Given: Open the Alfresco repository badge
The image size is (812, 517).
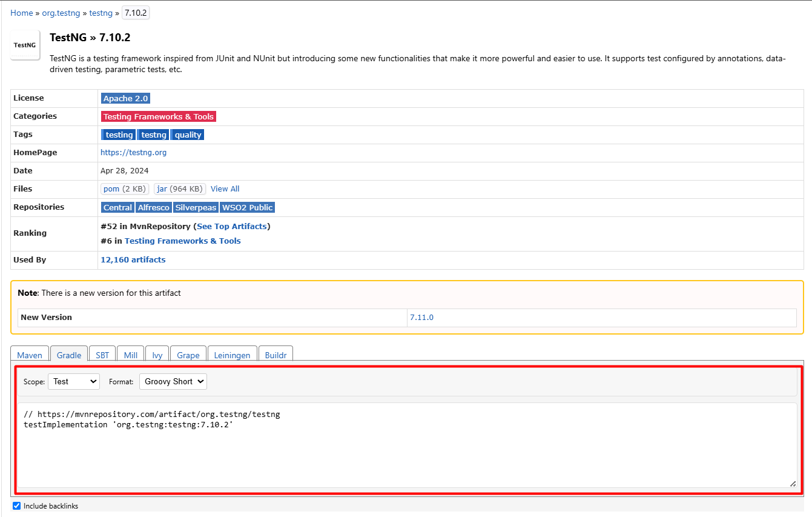Looking at the screenshot, I should coord(154,207).
